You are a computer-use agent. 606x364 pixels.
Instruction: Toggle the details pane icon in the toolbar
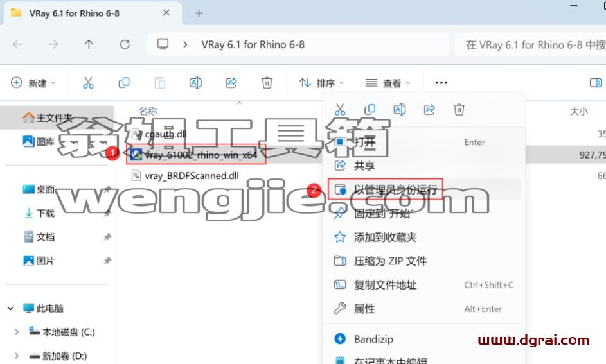pos(596,83)
